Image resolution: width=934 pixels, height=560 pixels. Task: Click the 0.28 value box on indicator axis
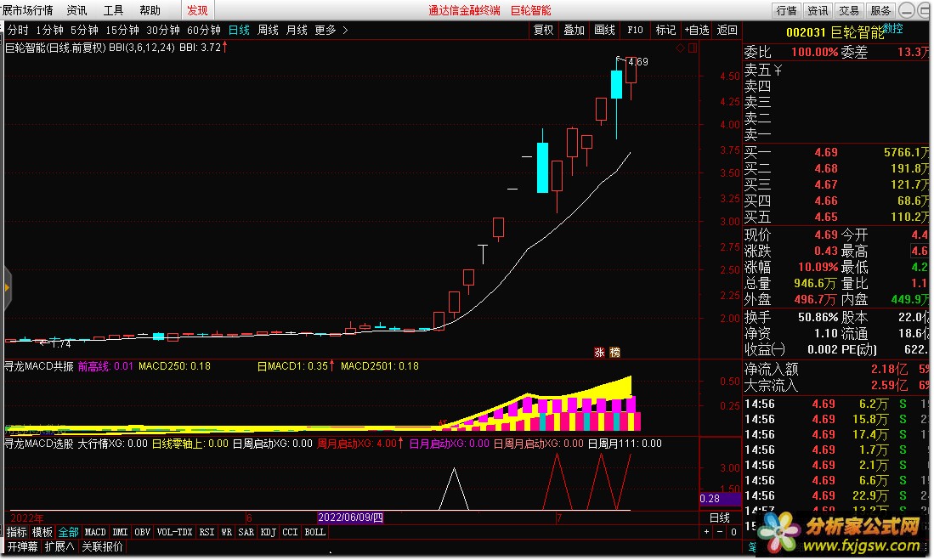720,499
